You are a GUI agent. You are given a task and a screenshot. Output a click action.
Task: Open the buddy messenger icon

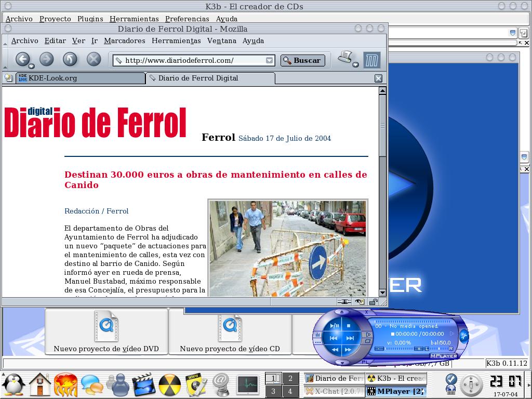pos(118,385)
